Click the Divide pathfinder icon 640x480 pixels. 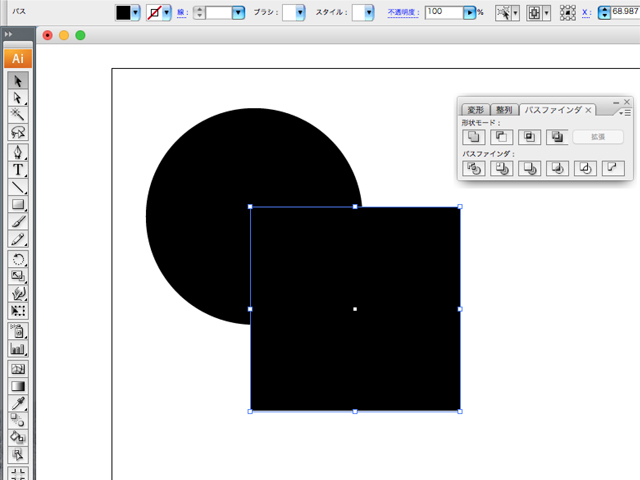(x=474, y=169)
